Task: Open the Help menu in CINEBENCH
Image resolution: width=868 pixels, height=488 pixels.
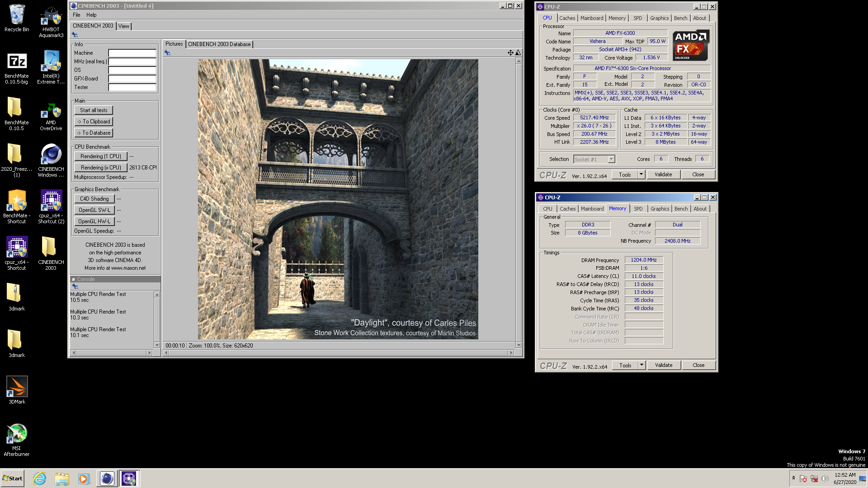Action: (x=91, y=15)
